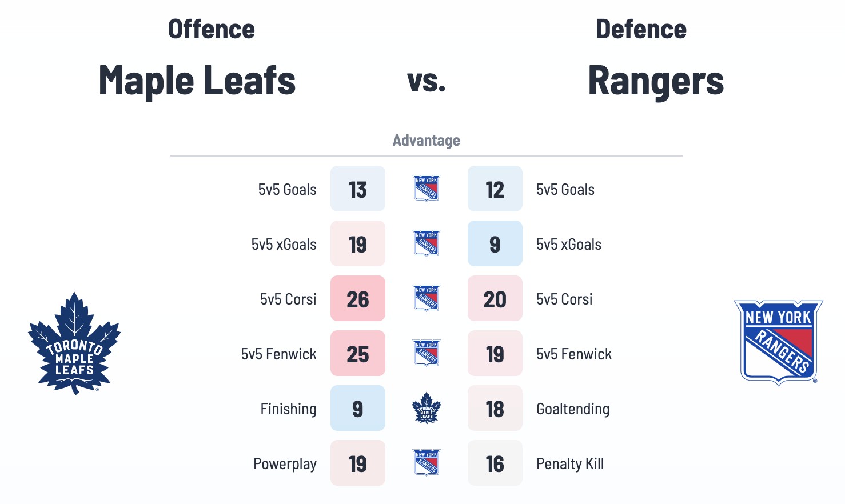The image size is (845, 504).
Task: Click the large Toronto Maple Leafs logo
Action: 74,343
